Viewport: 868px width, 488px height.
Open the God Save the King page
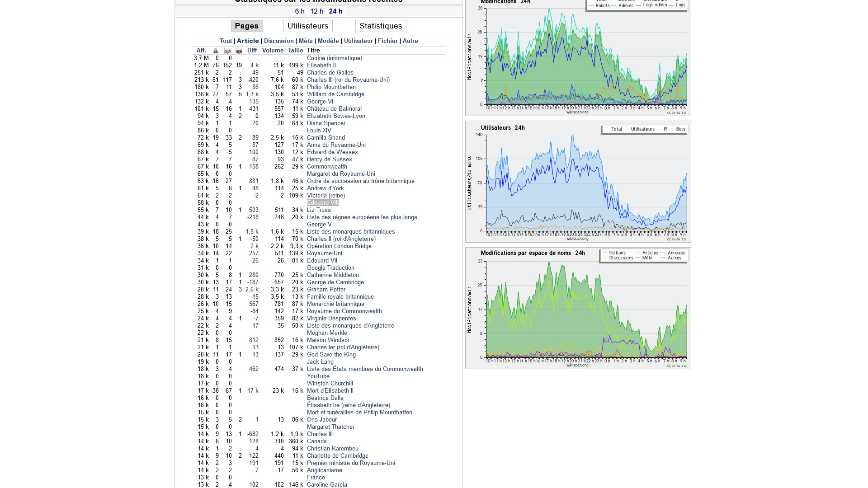[331, 355]
